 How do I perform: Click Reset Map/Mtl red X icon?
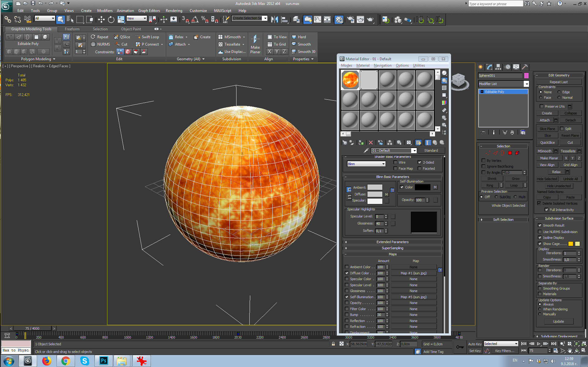tap(371, 143)
